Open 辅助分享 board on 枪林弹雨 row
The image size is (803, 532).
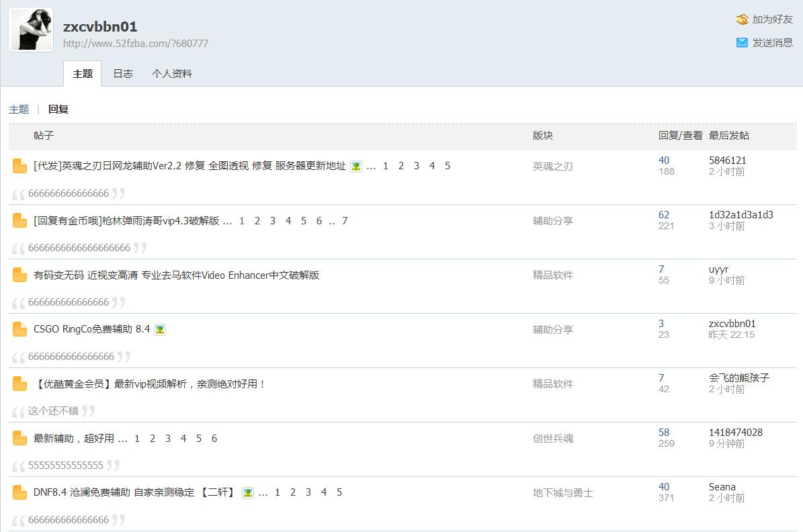click(552, 221)
